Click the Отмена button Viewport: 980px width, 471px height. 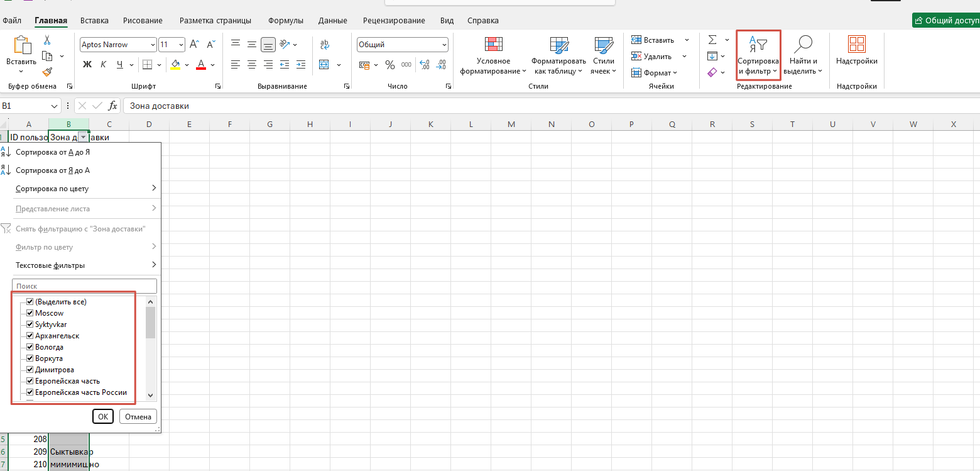click(138, 416)
